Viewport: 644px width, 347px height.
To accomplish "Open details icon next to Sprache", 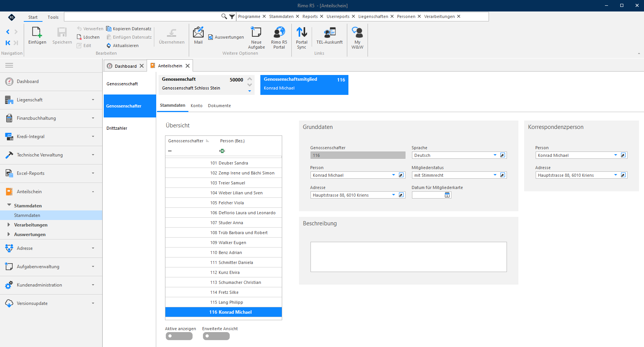I will coord(503,155).
